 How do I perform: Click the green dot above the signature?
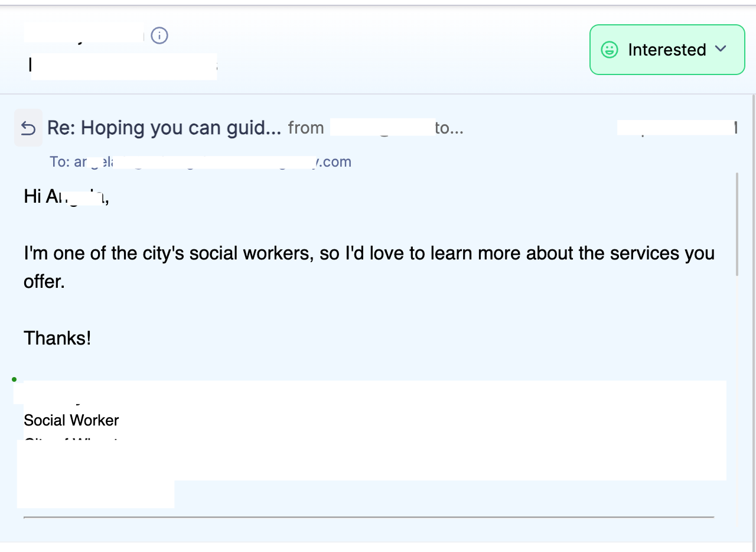point(14,379)
